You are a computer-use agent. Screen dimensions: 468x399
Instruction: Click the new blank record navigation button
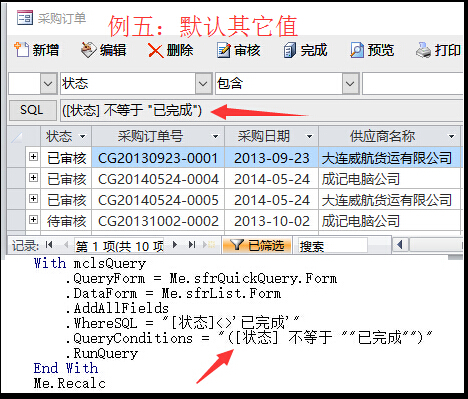[x=209, y=245]
